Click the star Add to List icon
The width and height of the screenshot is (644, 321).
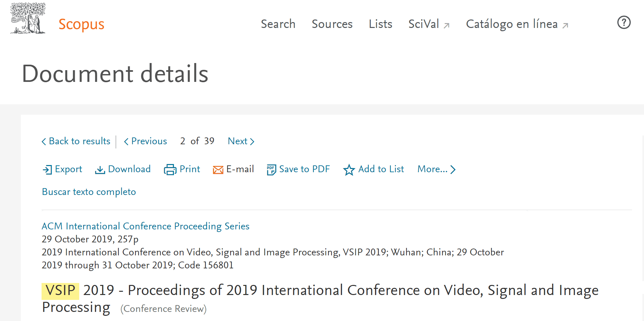pyautogui.click(x=349, y=170)
